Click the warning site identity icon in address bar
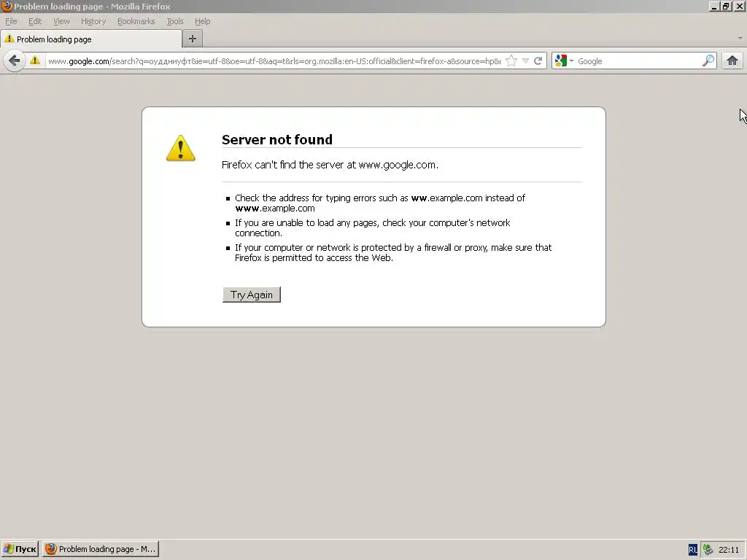 (x=35, y=61)
